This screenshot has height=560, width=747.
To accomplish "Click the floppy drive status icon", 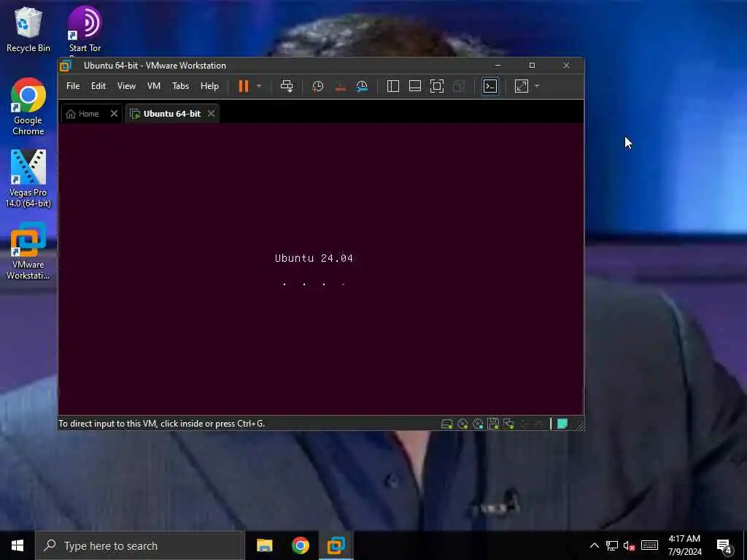I will point(493,424).
